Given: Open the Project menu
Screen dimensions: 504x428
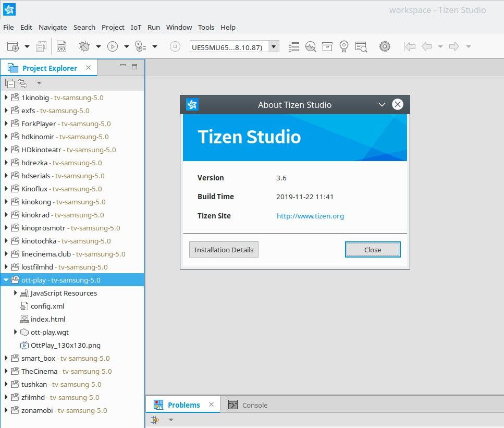Looking at the screenshot, I should 113,27.
